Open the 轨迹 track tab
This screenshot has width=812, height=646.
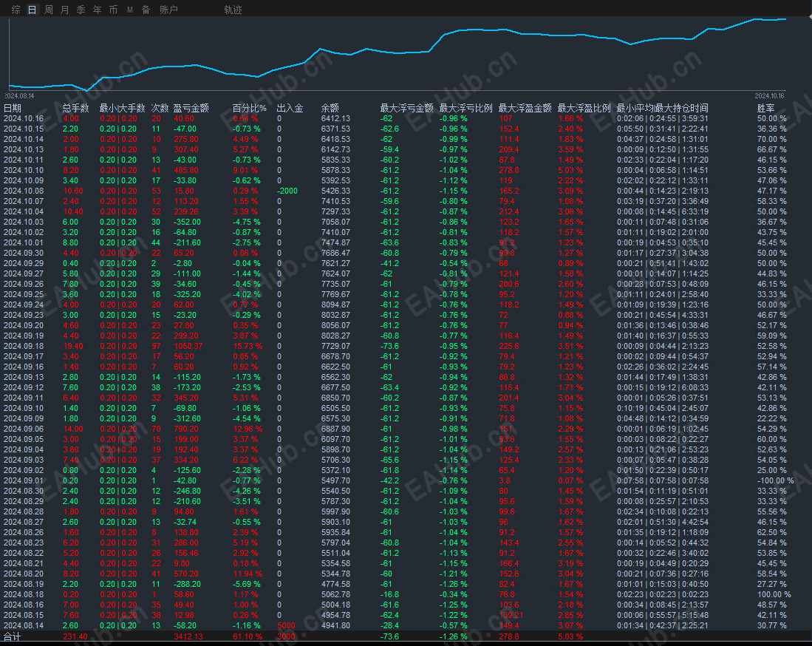click(233, 10)
